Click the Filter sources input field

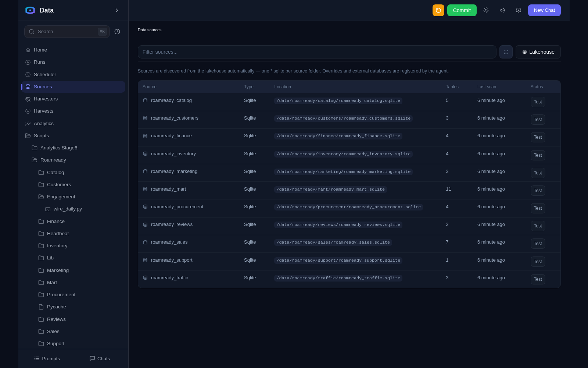pos(317,52)
